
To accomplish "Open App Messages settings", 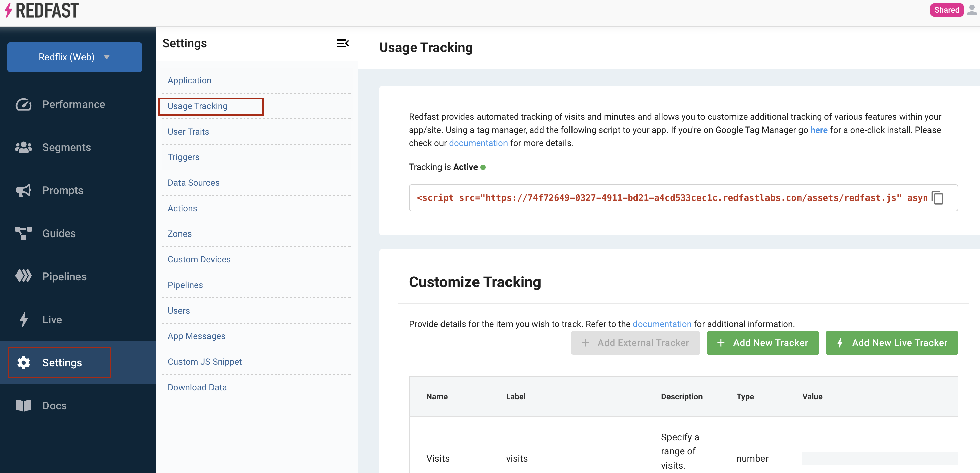I will pos(196,336).
